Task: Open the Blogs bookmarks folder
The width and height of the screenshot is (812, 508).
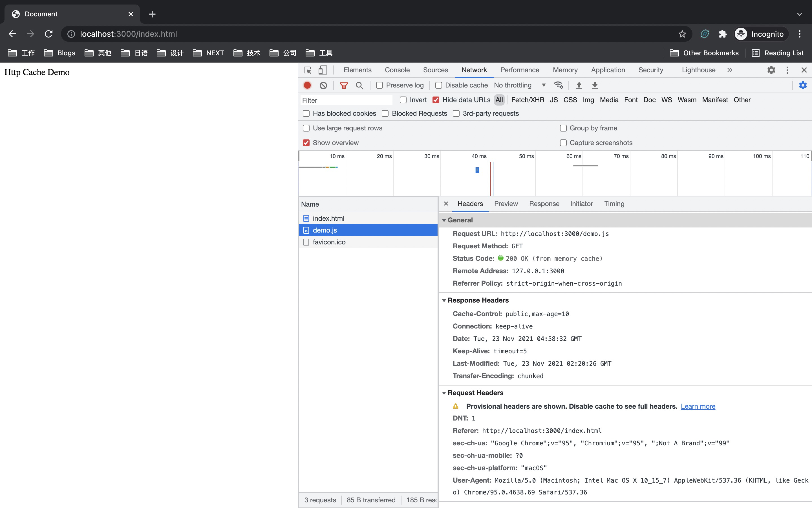Action: [60, 53]
